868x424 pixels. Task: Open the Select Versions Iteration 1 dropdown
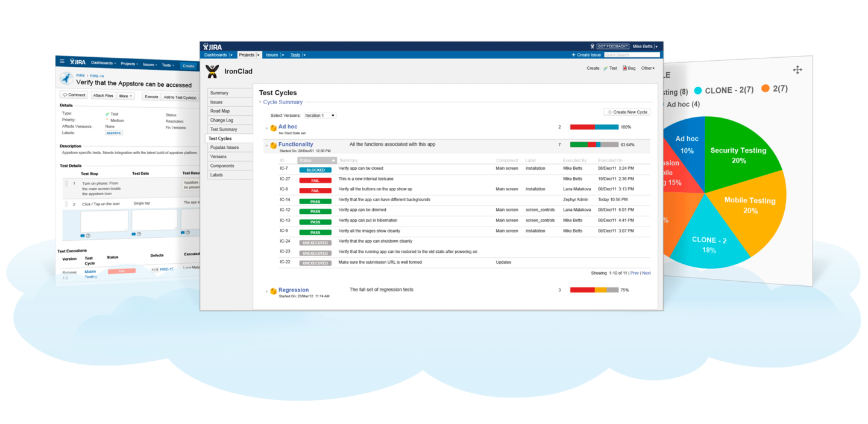(x=319, y=116)
